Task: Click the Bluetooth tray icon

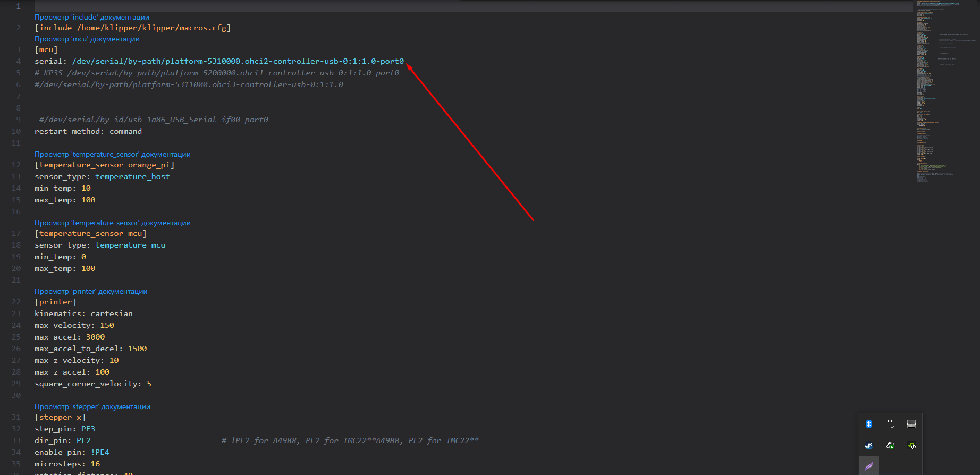Action: click(x=869, y=424)
